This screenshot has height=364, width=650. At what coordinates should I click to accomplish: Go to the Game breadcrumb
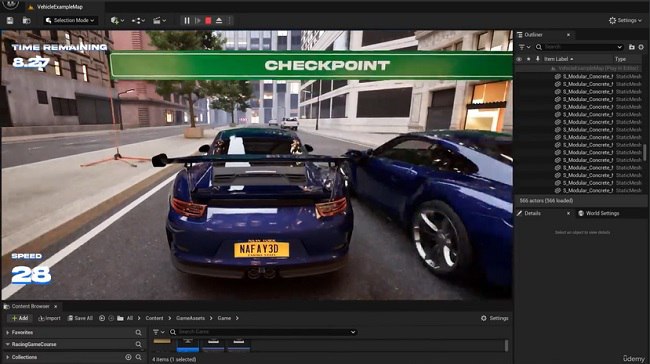pos(224,318)
